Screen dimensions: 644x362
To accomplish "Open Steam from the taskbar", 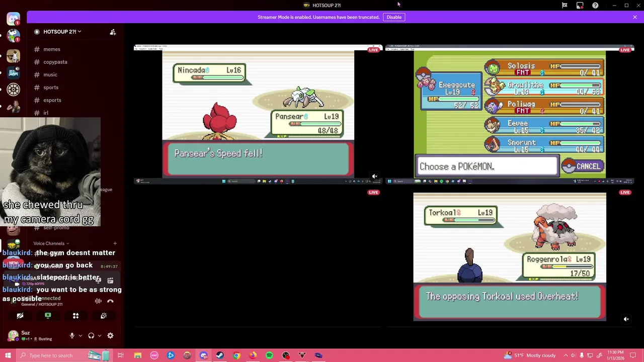I will 220,355.
